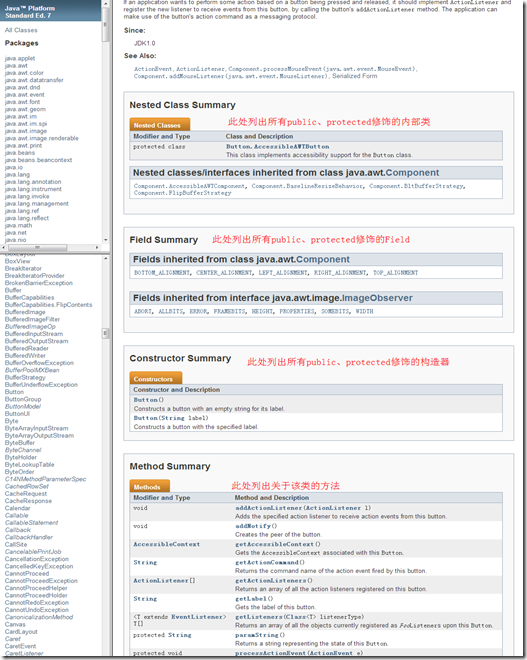Open java.awt.color package link
Image resolution: width=527 pixels, height=660 pixels.
click(x=24, y=73)
